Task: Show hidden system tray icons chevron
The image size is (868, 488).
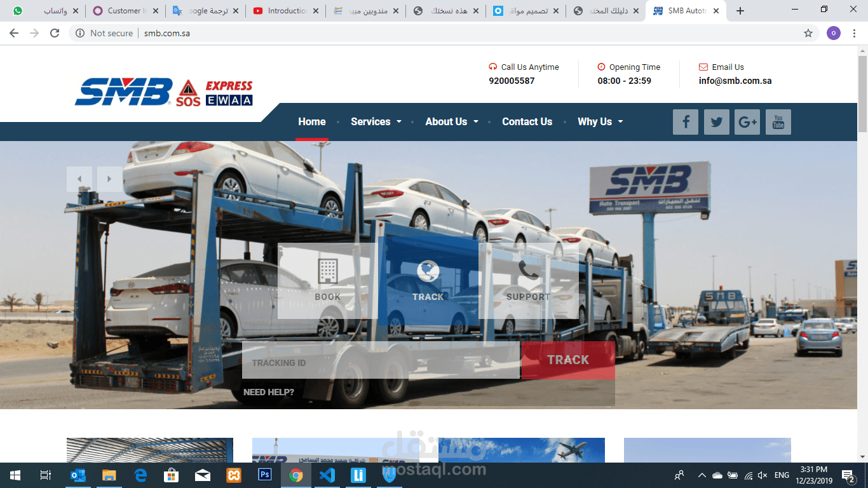Action: point(702,475)
